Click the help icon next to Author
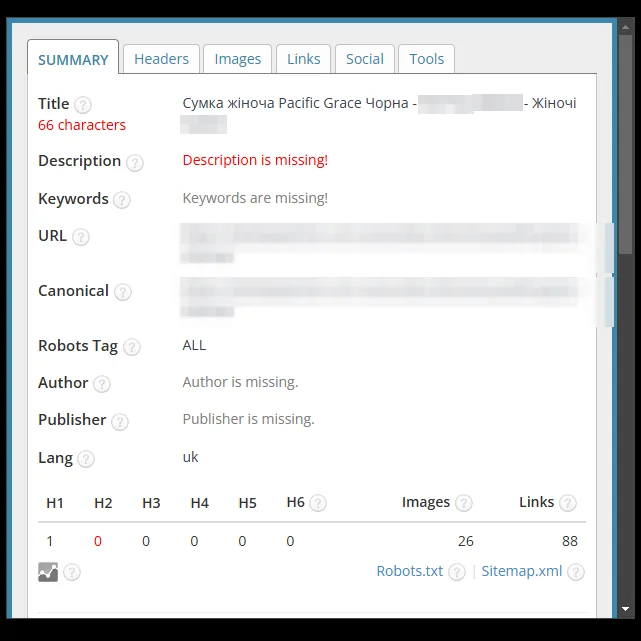 point(102,384)
